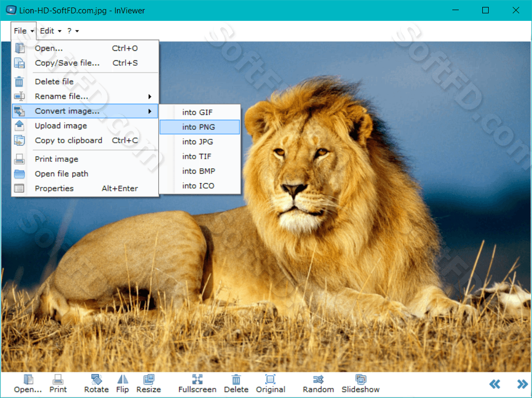The image size is (532, 398).
Task: Click the Convert image menu icon
Action: (x=19, y=111)
